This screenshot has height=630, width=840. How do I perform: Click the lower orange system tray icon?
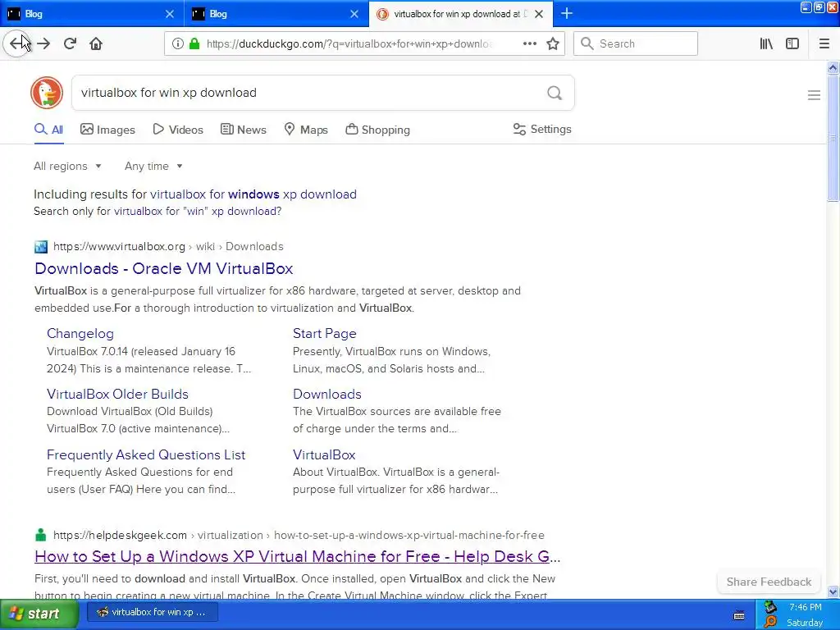pos(770,622)
